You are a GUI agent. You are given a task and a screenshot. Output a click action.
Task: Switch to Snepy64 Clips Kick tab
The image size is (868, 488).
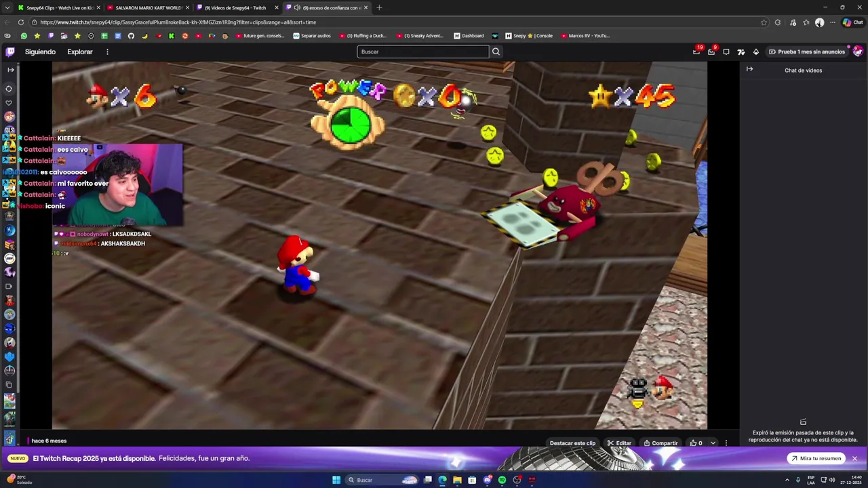pos(59,7)
